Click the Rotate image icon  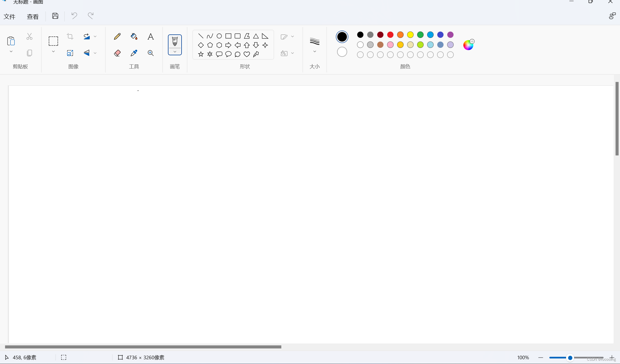[x=87, y=36]
